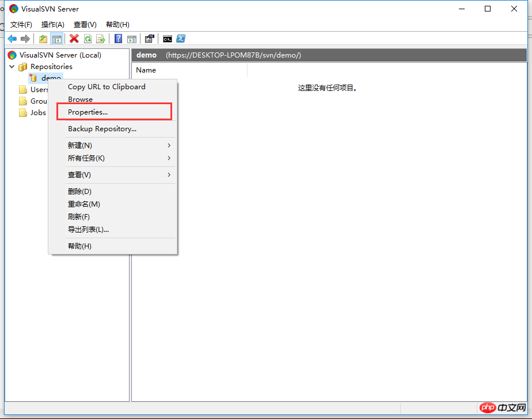
Task: Open the 帮助(H) menu in the menu bar
Action: [117, 24]
